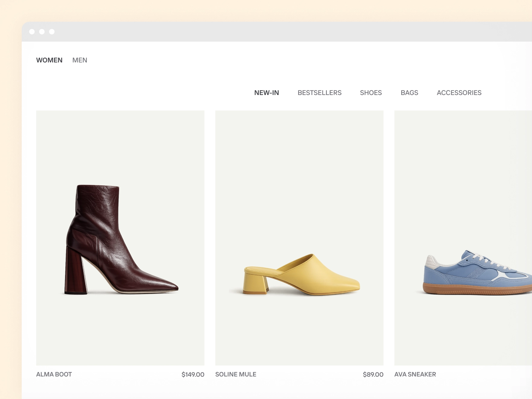Viewport: 532px width, 399px height.
Task: Click the peach background outside the window
Action: pyautogui.click(x=11, y=181)
